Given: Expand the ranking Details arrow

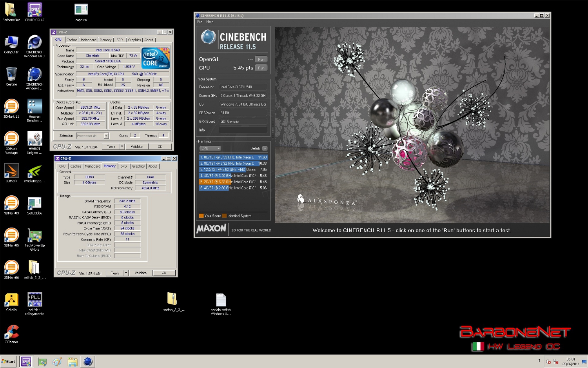Looking at the screenshot, I should (x=265, y=148).
